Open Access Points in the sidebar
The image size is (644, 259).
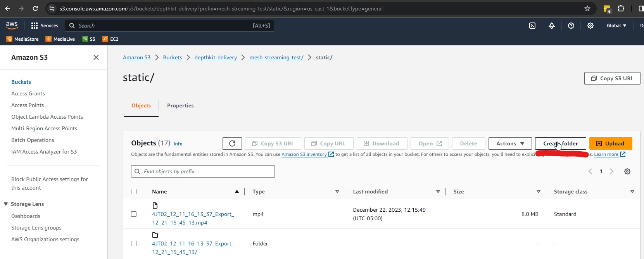click(x=28, y=105)
